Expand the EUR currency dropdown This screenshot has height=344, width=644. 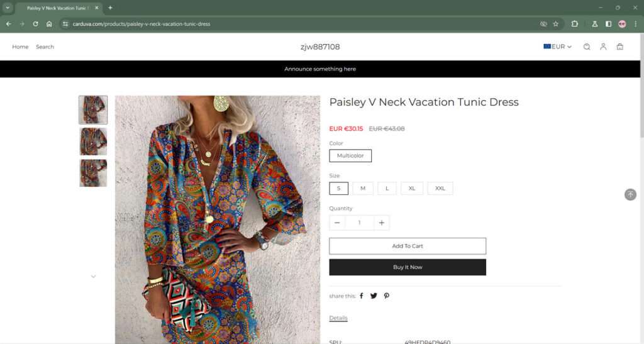[558, 47]
